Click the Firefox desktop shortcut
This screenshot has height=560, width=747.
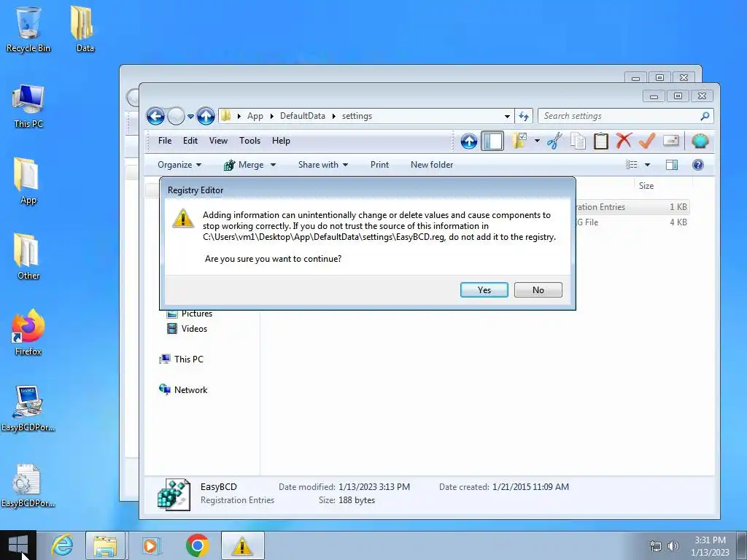pos(28,332)
